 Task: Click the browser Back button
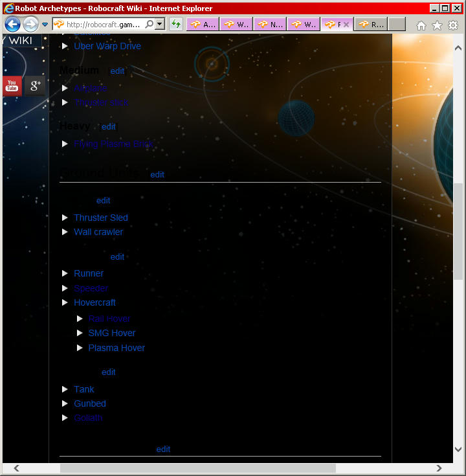click(x=12, y=25)
